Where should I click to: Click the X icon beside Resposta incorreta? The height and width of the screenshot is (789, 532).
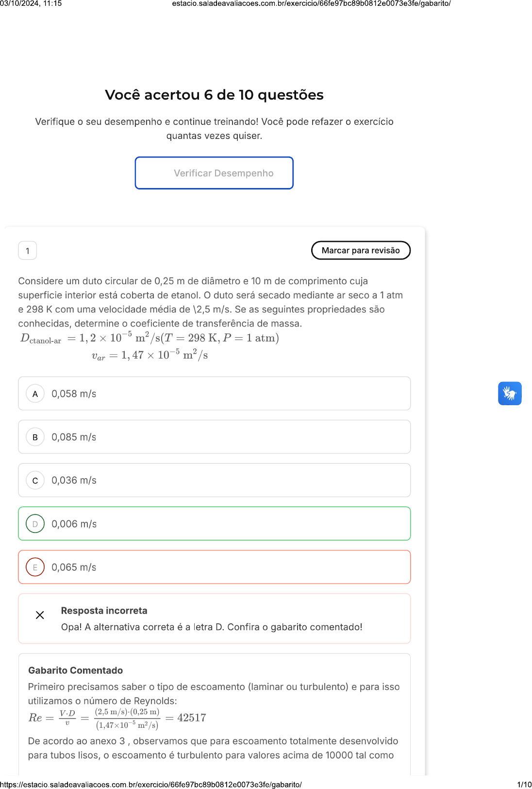coord(40,615)
